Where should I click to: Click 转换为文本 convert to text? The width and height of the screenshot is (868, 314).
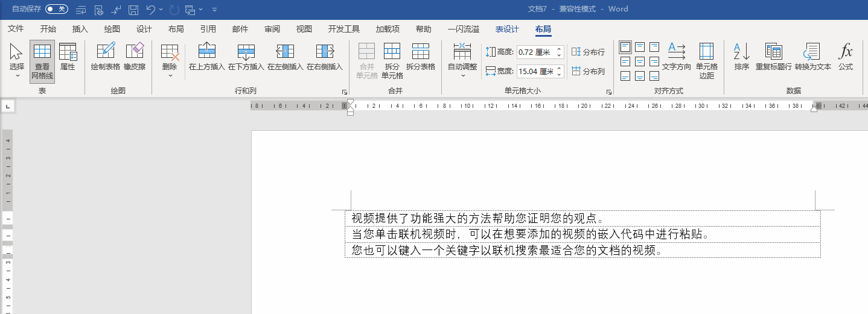[x=813, y=57]
